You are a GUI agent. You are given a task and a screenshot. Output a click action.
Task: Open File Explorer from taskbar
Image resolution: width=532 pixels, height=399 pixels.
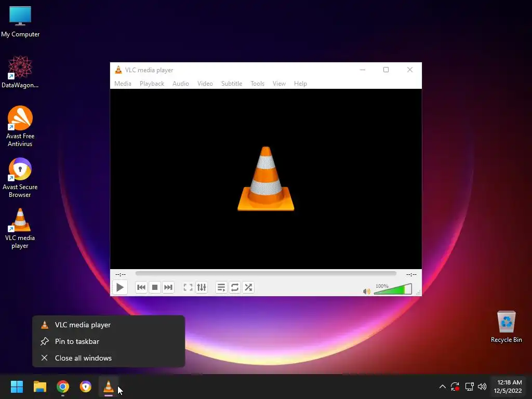pyautogui.click(x=40, y=387)
